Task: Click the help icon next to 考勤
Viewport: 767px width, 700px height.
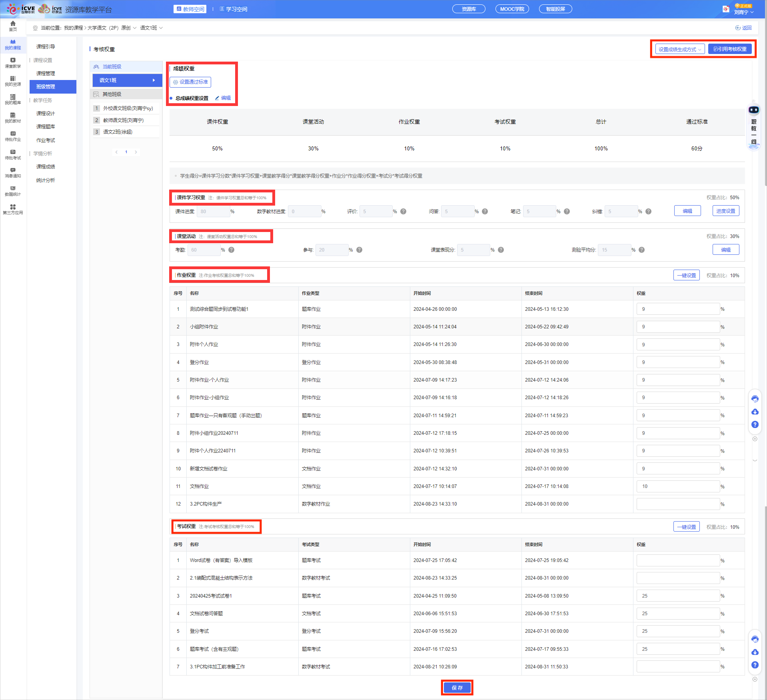Action: (x=231, y=250)
